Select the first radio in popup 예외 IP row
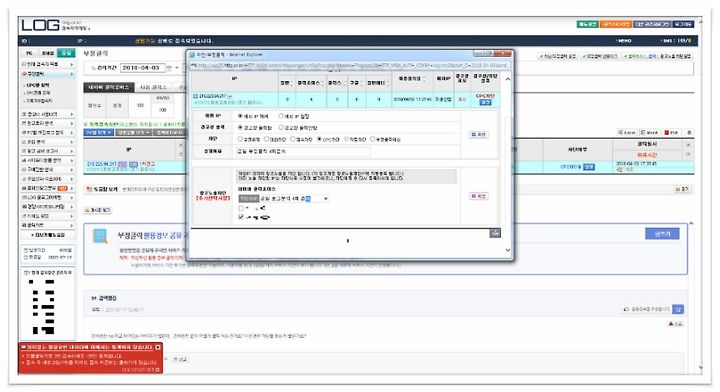Viewport: 720px width, 392px height. coord(240,116)
